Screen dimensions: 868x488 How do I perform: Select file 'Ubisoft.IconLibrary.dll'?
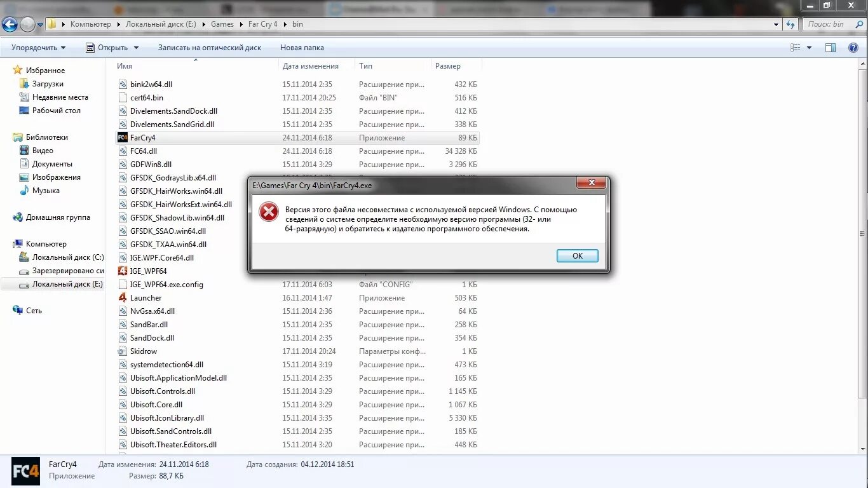click(x=167, y=418)
